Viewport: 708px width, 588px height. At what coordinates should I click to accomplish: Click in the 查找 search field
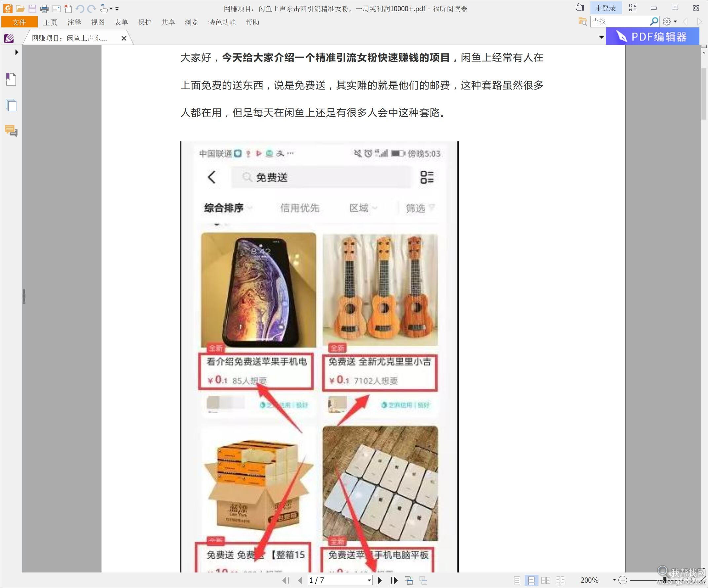coord(620,21)
